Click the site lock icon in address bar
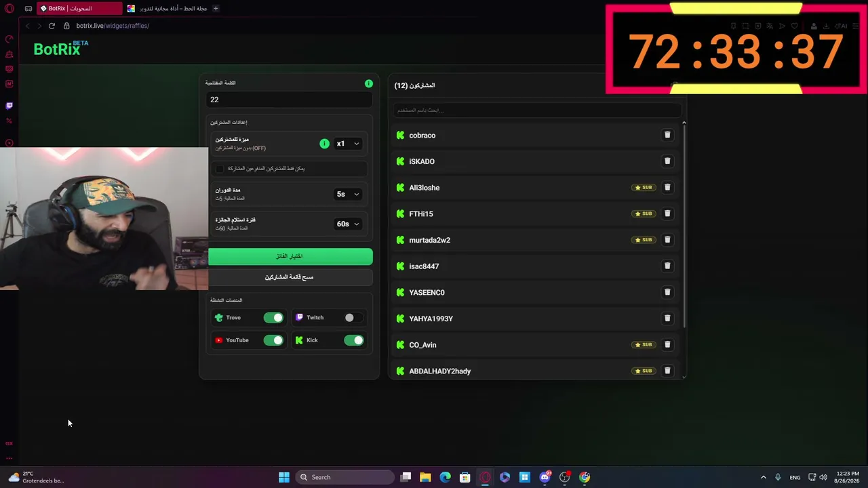 point(66,26)
